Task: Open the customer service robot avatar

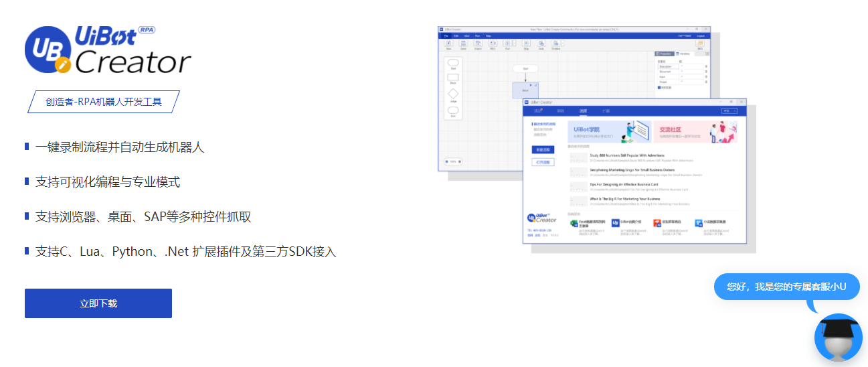Action: coord(838,338)
